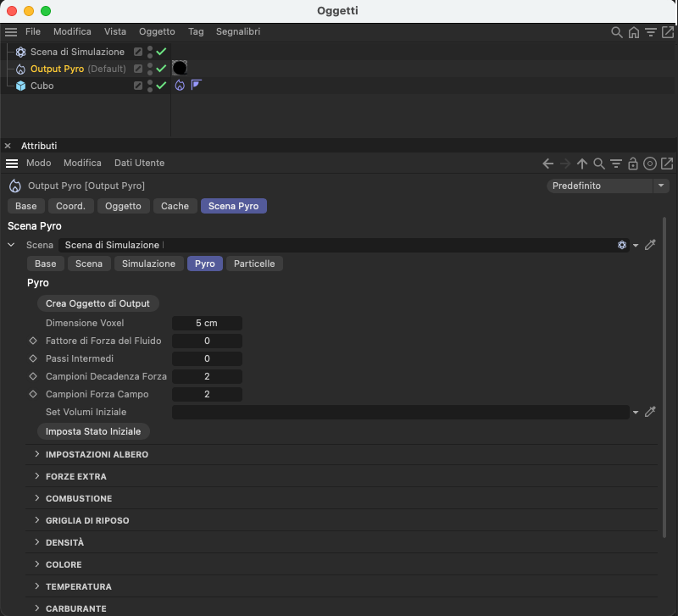Click the Dimensione Voxel value field
The width and height of the screenshot is (678, 616).
coord(207,323)
